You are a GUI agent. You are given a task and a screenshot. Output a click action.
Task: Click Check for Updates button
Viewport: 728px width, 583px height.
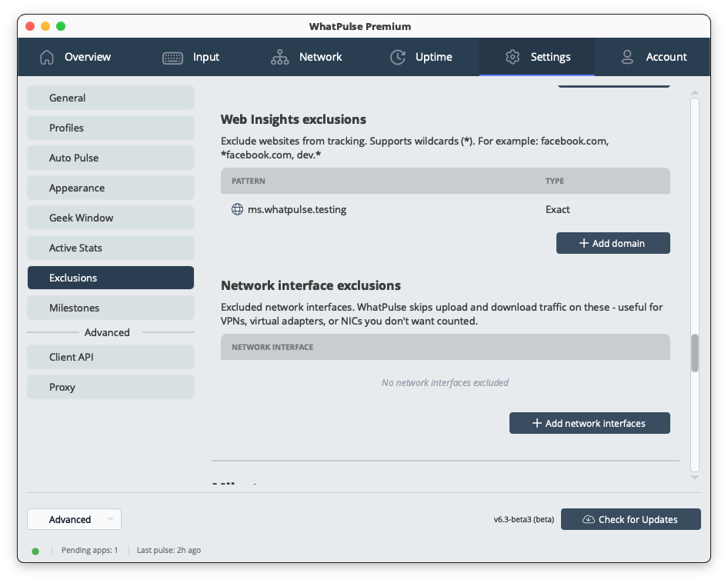click(x=630, y=519)
